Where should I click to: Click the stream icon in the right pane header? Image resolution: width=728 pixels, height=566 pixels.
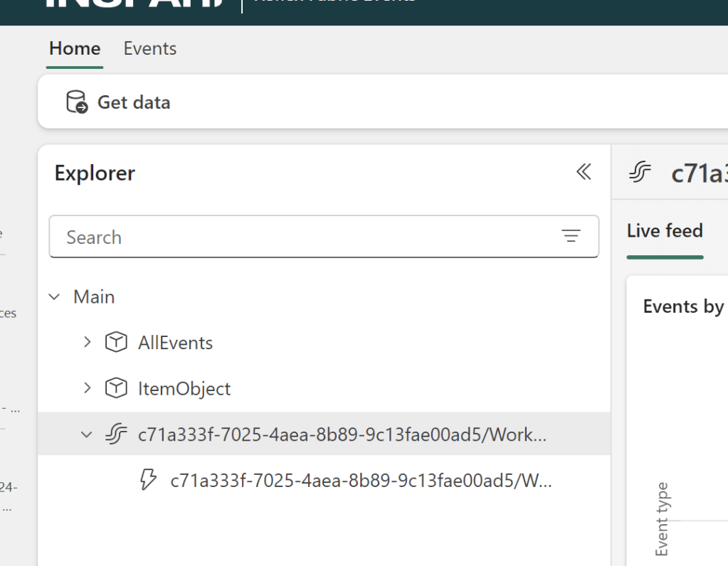point(640,173)
